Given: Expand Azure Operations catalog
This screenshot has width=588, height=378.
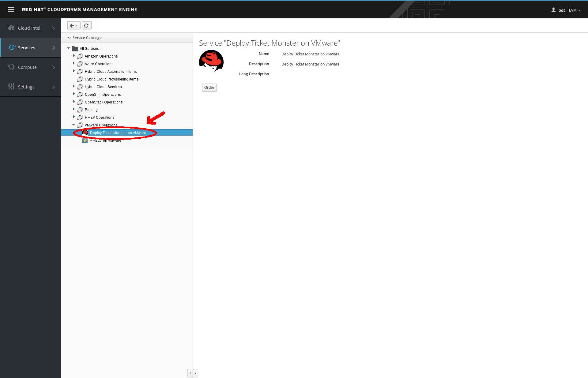Looking at the screenshot, I should 74,63.
